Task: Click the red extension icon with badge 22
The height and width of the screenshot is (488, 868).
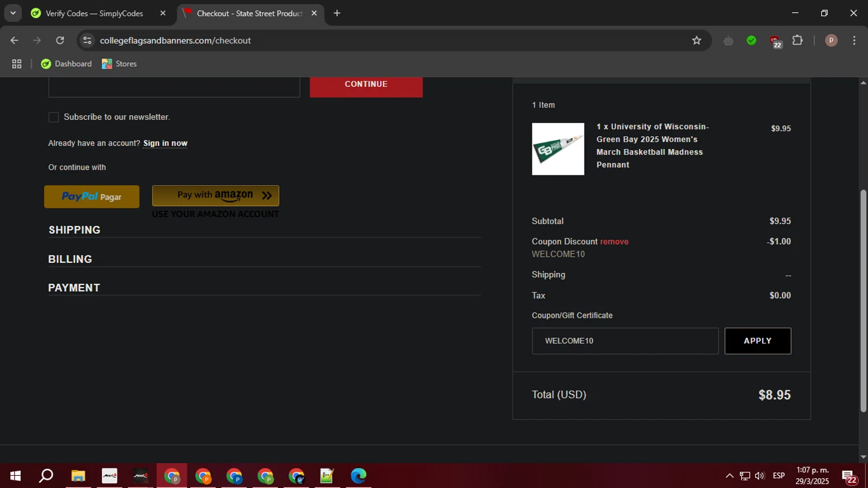Action: pos(775,42)
